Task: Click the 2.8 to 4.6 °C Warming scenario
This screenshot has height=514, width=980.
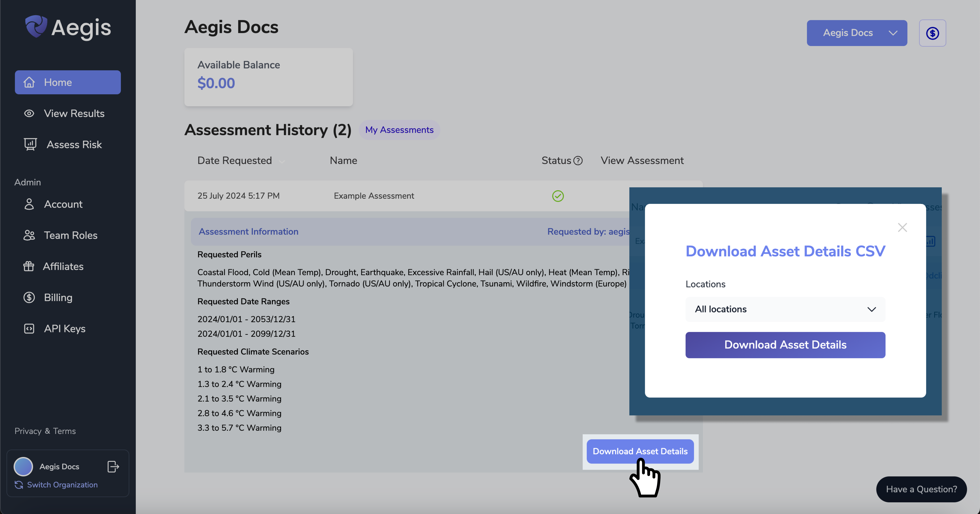Action: (x=239, y=413)
